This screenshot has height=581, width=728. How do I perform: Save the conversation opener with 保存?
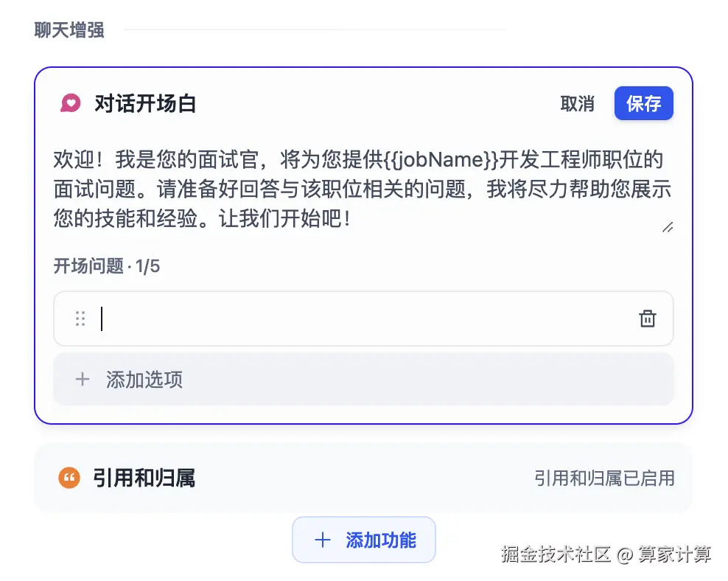643,103
